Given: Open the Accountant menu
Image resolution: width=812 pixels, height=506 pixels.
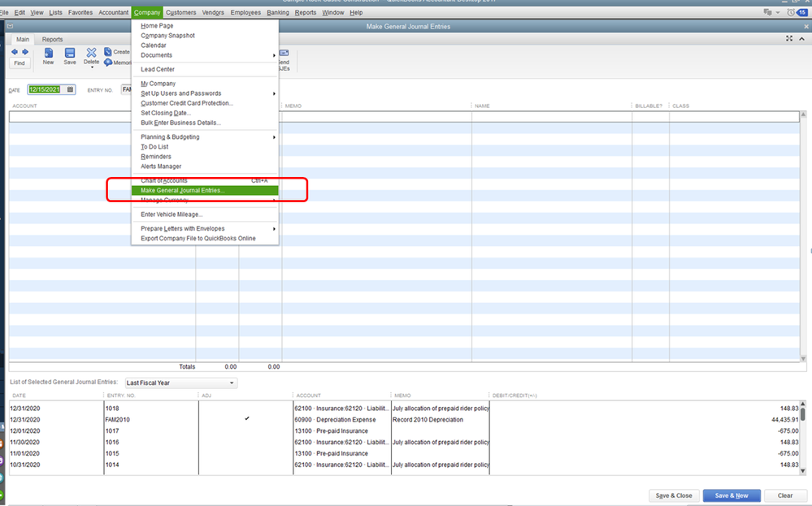Looking at the screenshot, I should [114, 12].
